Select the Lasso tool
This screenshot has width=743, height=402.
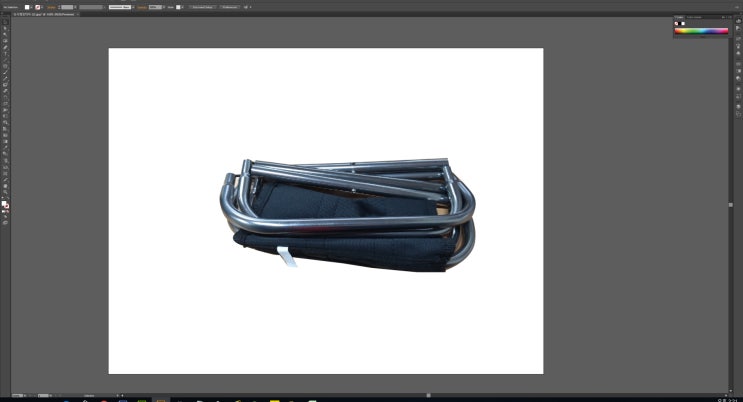[5, 41]
